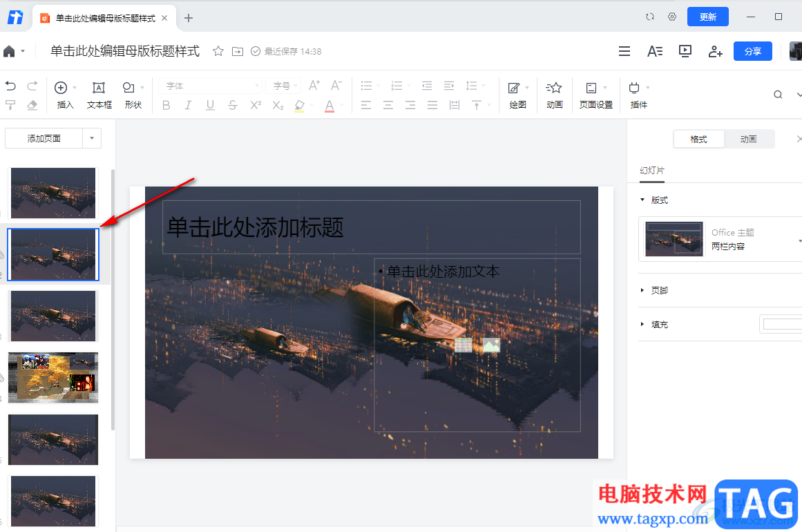Click the font color A icon
Screen dimensions: 802x532
330,106
